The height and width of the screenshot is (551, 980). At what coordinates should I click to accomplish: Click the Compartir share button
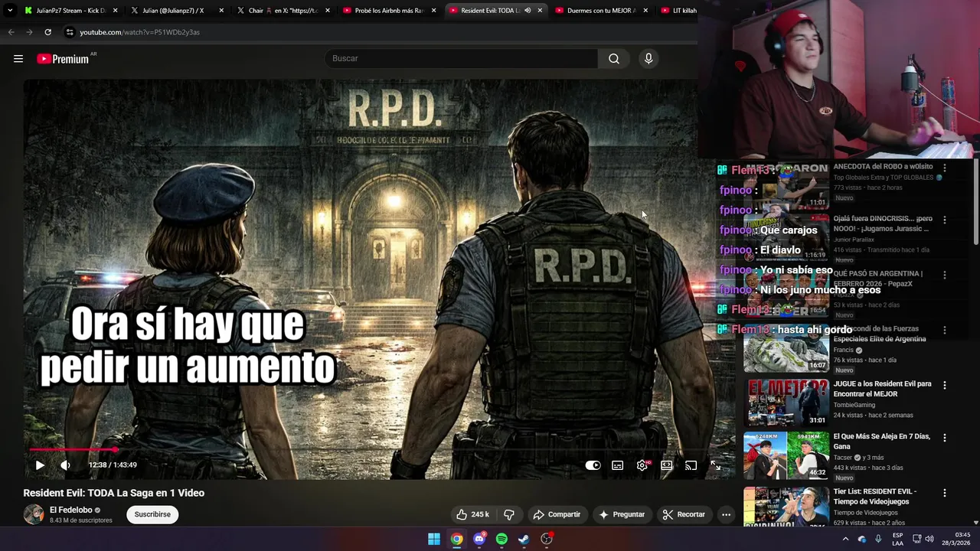point(557,514)
